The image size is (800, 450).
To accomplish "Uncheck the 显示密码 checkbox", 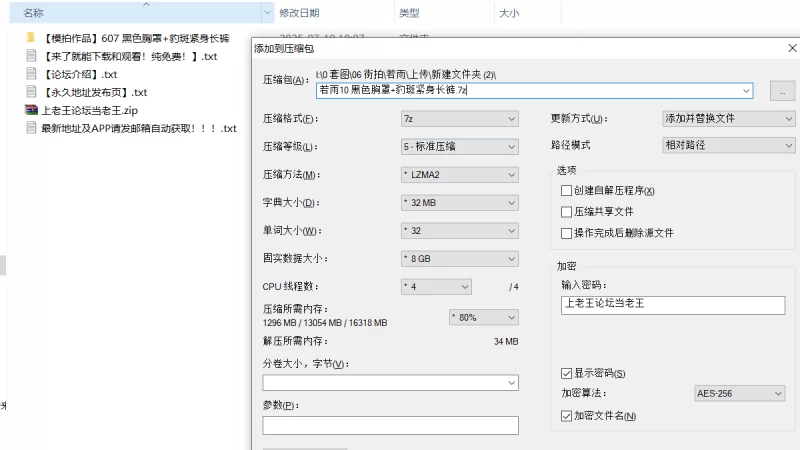I will tap(567, 373).
